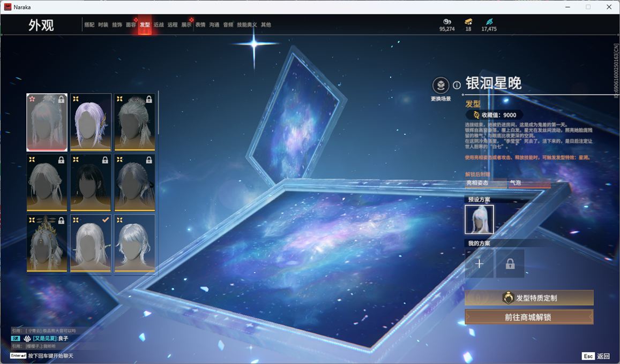Open 发型特质定制 customization

pos(529,298)
